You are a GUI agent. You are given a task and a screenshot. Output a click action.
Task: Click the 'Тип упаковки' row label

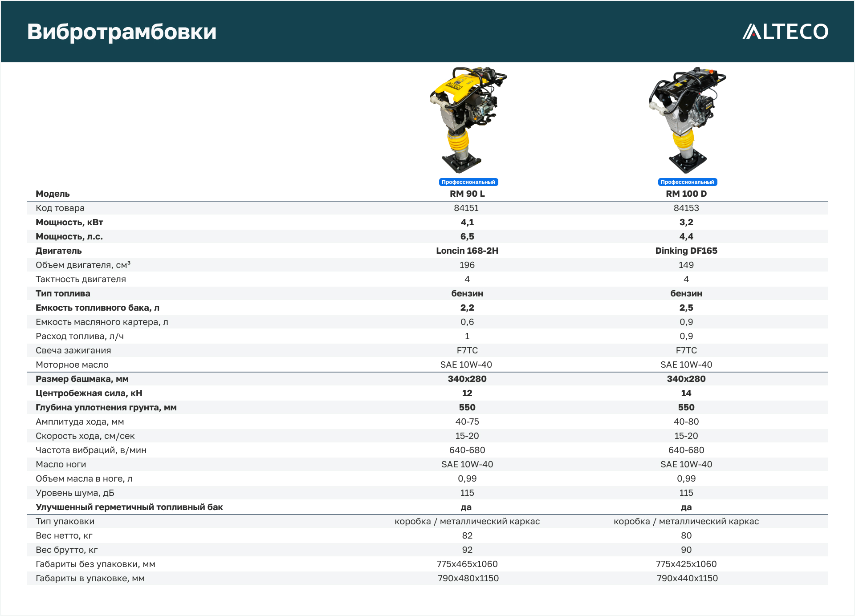[65, 521]
